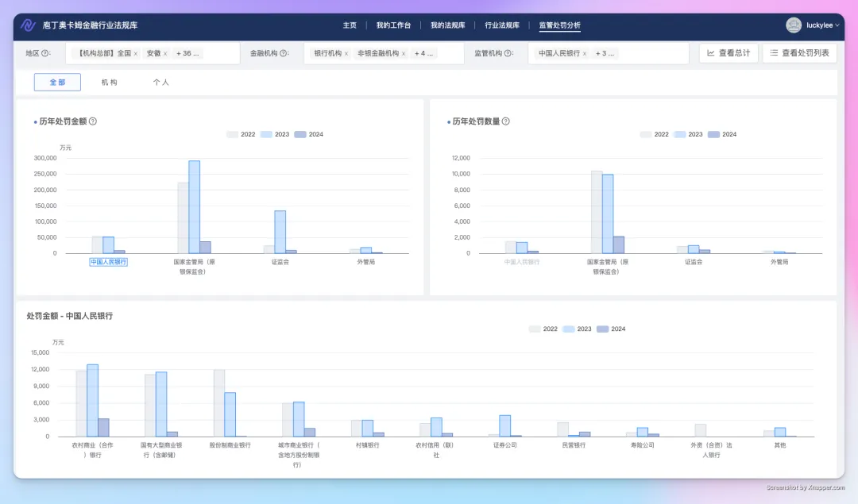Viewport: 858px width, 504px height.
Task: Remove the 中国人民银行 regulator tag
Action: [585, 53]
